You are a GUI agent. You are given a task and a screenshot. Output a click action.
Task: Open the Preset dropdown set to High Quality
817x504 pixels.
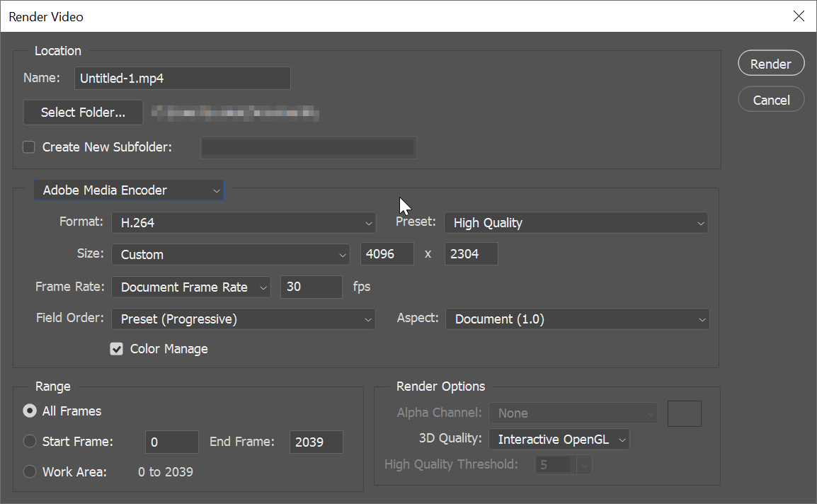pos(576,222)
